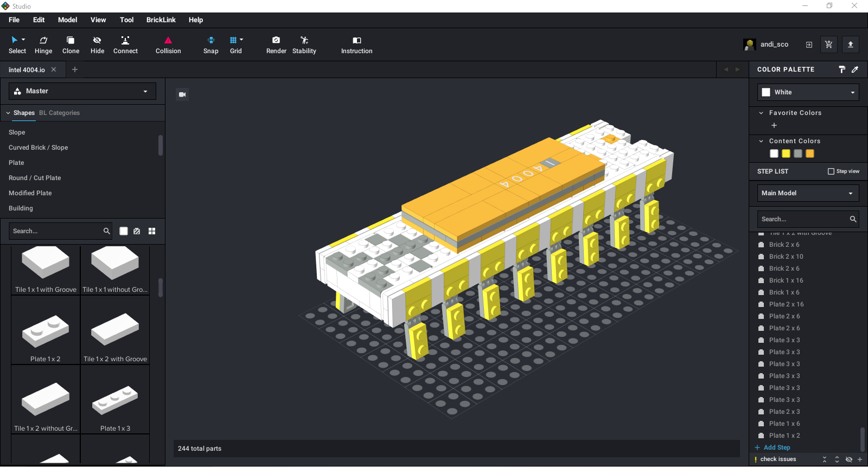The width and height of the screenshot is (868, 467).
Task: Open the File menu
Action: tap(14, 20)
